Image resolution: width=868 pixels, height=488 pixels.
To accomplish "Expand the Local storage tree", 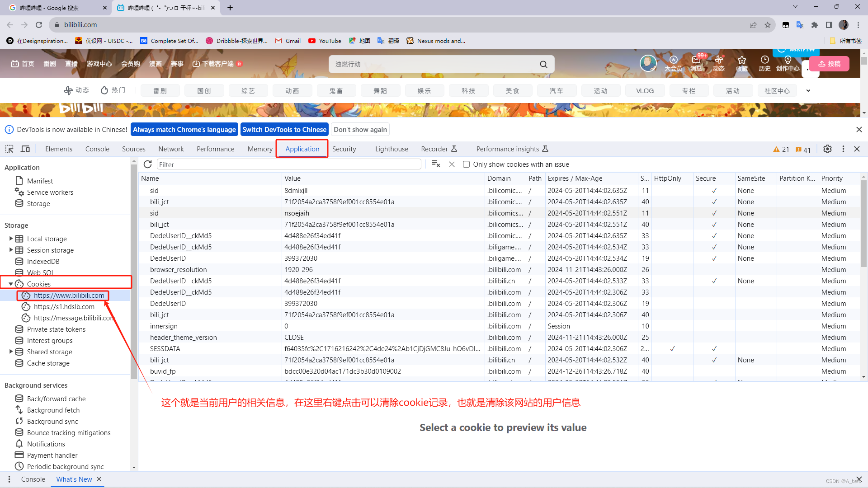I will coord(11,239).
